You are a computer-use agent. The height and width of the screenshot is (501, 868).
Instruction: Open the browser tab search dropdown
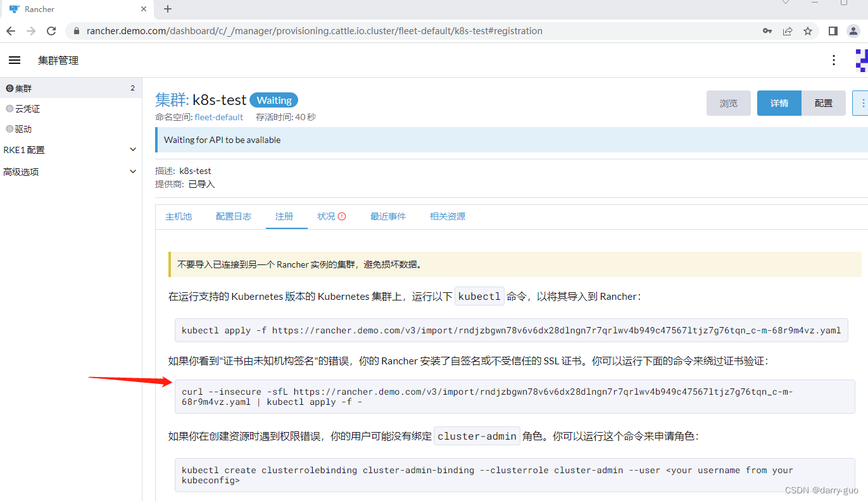(x=786, y=3)
